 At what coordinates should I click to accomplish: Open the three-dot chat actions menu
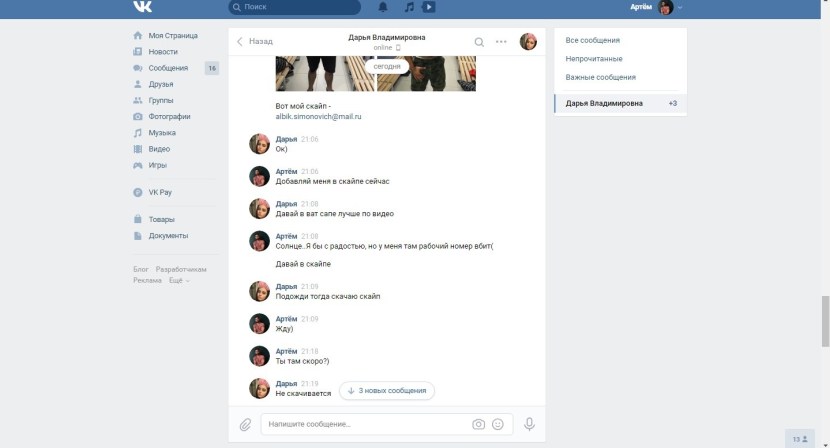(501, 42)
